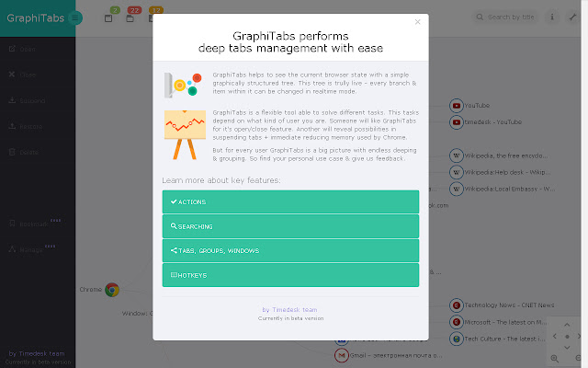This screenshot has width=588, height=368.
Task: Click the windows counter icon showing 2
Action: coord(108,18)
